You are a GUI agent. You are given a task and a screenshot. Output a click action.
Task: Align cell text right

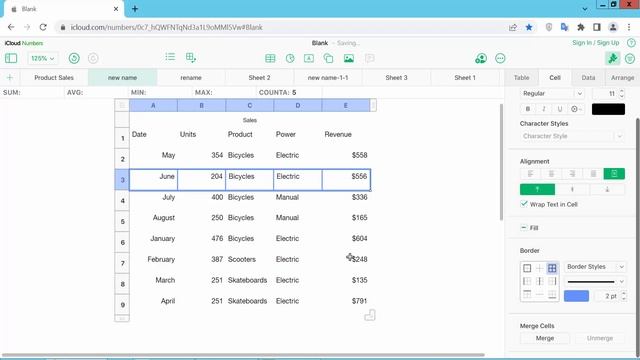point(572,174)
